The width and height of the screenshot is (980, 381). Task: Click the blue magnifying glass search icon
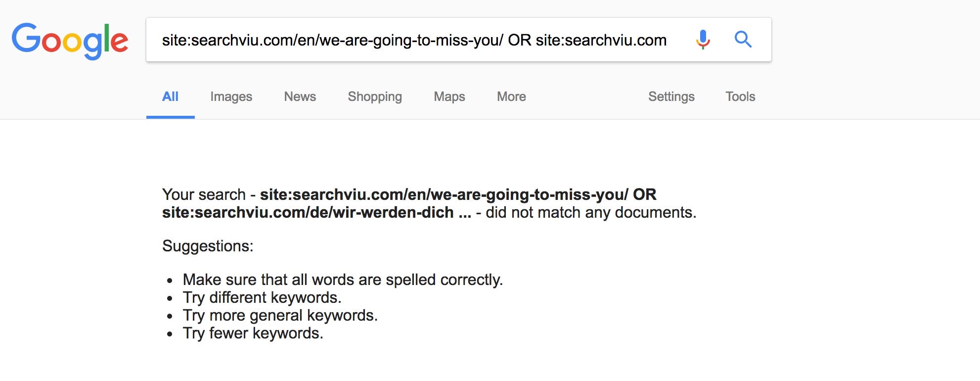coord(743,39)
